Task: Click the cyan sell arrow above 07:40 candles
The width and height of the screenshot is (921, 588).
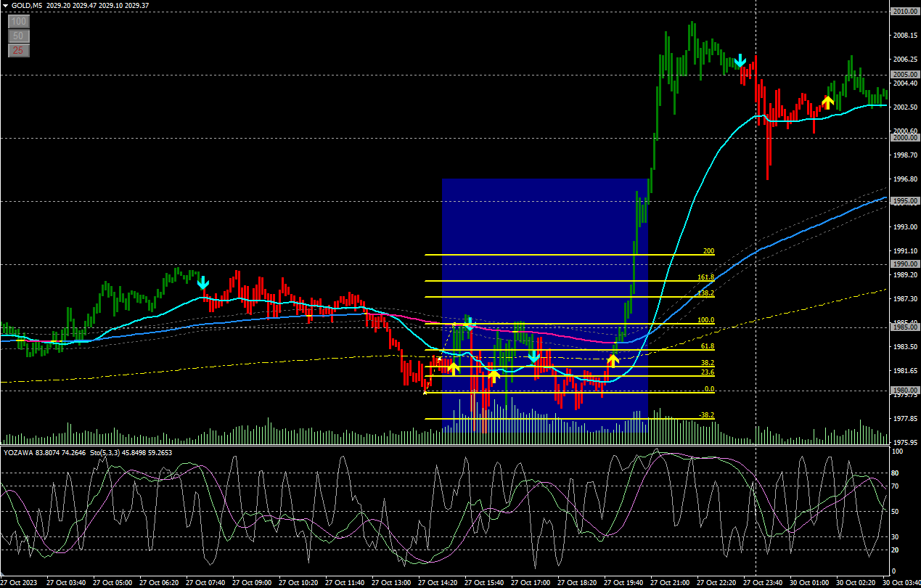Action: click(x=203, y=282)
